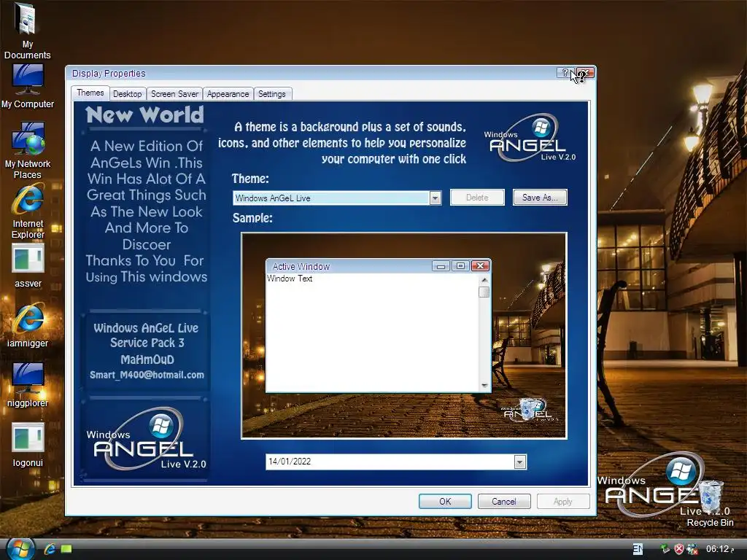Click the greyed-out Delete button
747x560 pixels.
coord(477,197)
